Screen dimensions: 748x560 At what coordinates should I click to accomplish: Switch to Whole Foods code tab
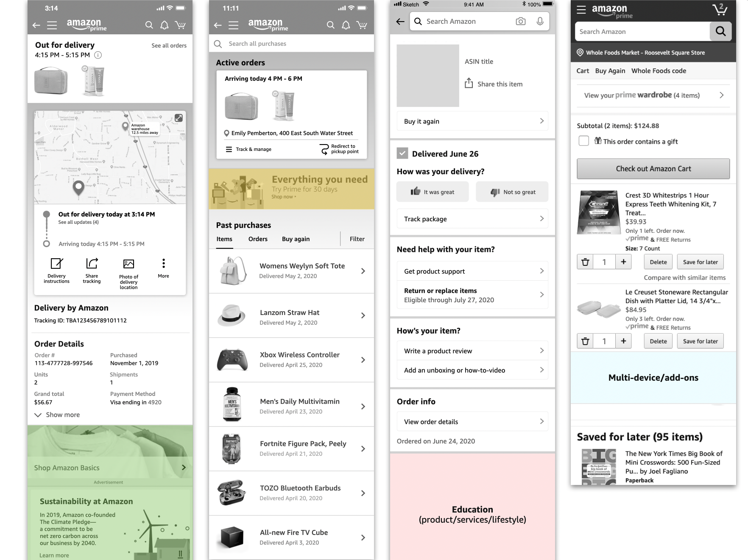click(x=659, y=71)
